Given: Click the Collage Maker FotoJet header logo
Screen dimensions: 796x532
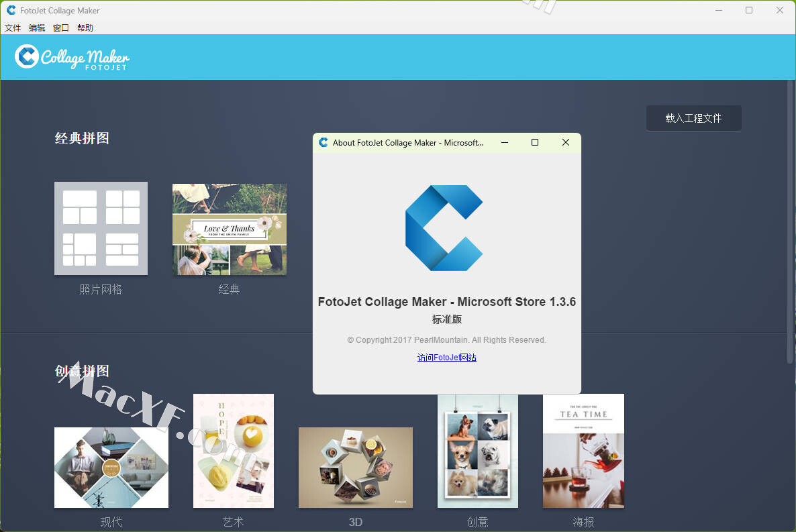Looking at the screenshot, I should tap(72, 57).
